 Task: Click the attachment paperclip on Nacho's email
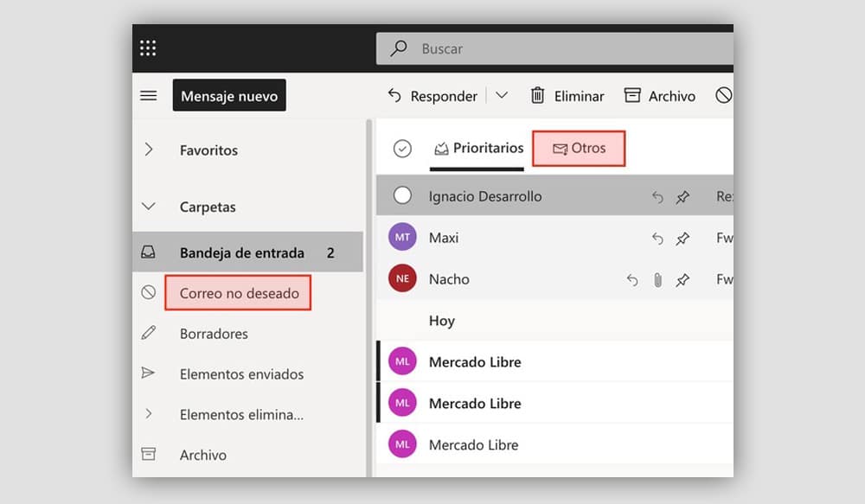coord(657,280)
